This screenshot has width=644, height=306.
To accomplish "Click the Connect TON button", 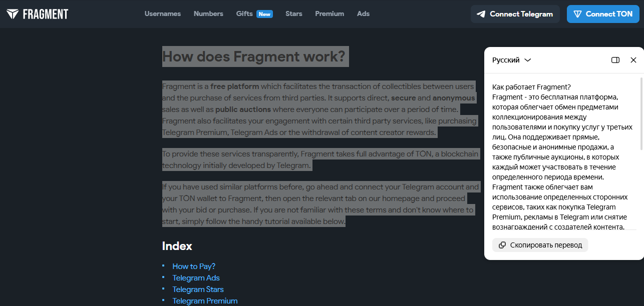I will 603,14.
